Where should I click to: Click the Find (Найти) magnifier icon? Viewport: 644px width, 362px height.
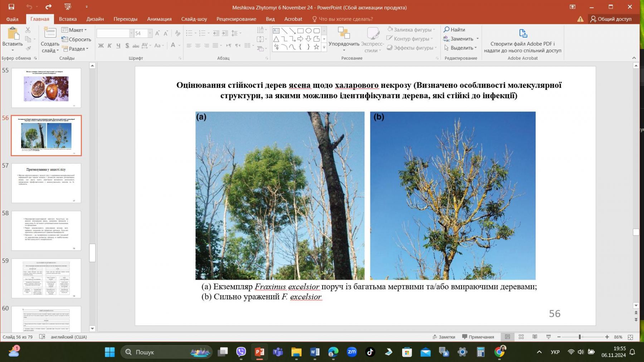(x=447, y=30)
